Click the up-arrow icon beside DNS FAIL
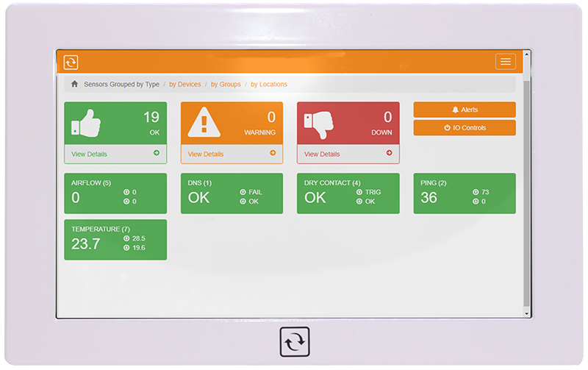 point(243,192)
